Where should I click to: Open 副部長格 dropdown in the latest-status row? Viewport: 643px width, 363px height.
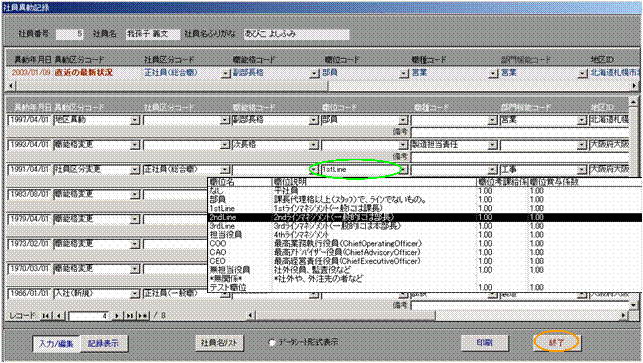(314, 73)
